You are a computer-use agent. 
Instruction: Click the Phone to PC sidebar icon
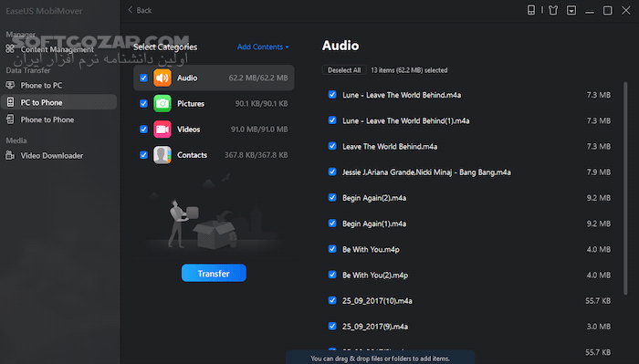click(x=10, y=85)
